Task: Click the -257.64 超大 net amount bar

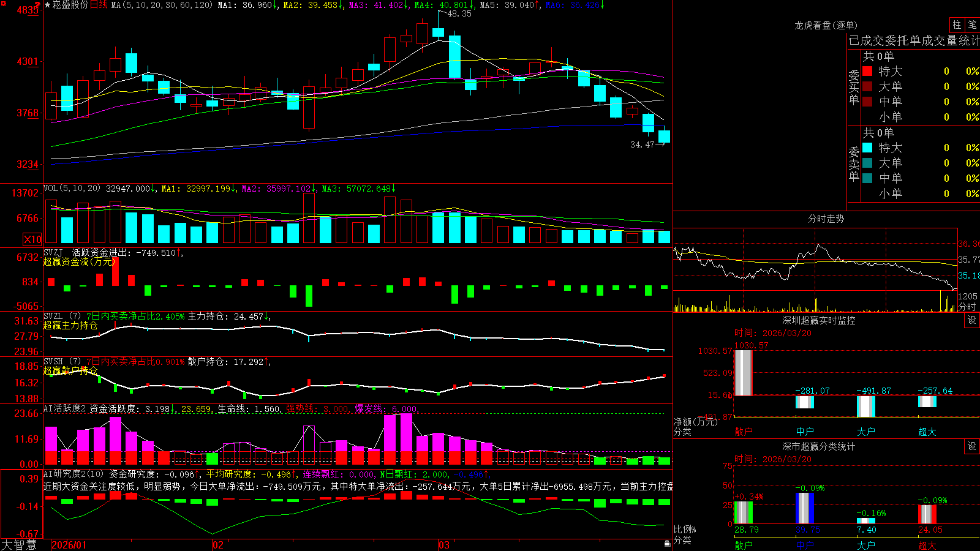Action: pyautogui.click(x=927, y=402)
